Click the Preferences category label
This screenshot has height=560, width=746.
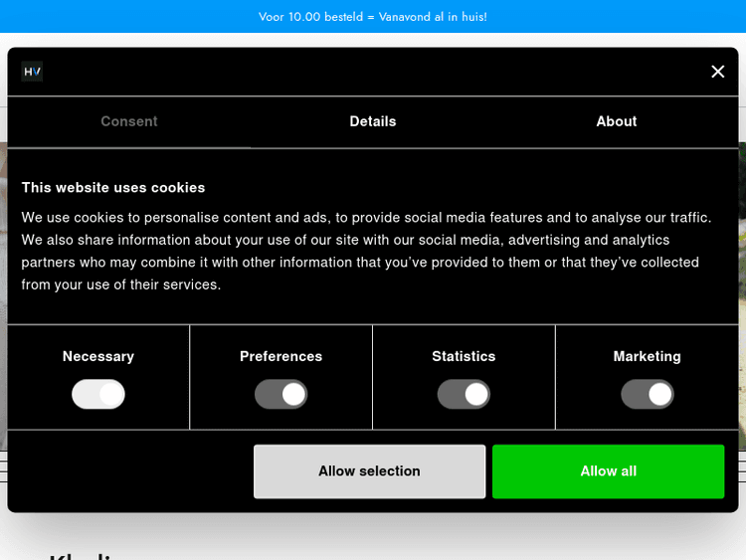coord(281,356)
